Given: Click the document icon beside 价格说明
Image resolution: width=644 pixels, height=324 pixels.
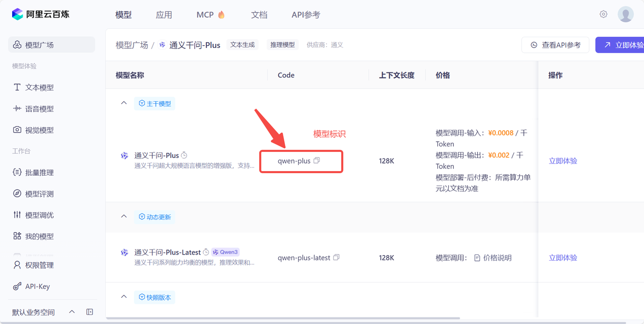Looking at the screenshot, I should click(x=477, y=258).
